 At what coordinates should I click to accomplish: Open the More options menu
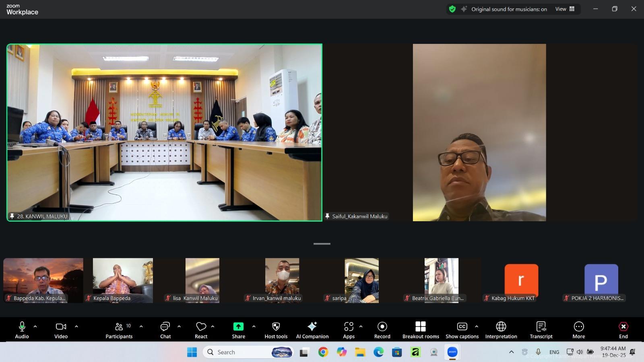point(579,330)
